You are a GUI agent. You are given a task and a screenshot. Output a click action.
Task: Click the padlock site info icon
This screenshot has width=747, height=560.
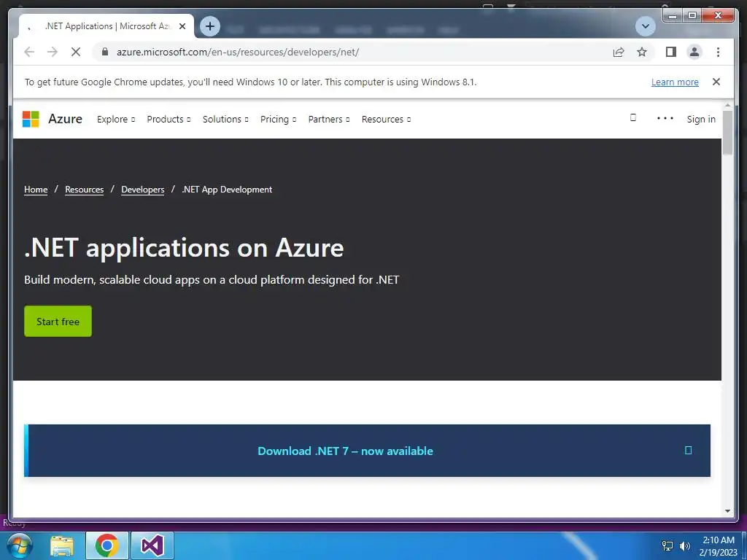[x=105, y=52]
